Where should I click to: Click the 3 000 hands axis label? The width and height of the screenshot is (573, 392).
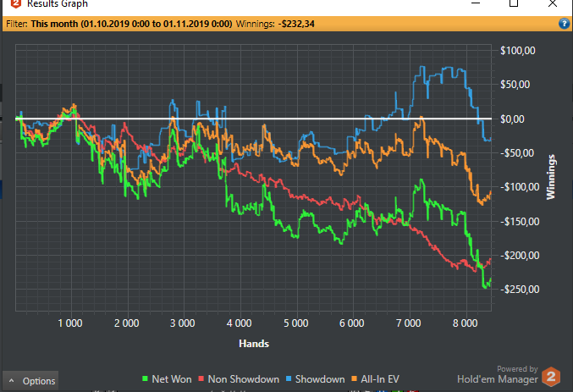pos(183,323)
